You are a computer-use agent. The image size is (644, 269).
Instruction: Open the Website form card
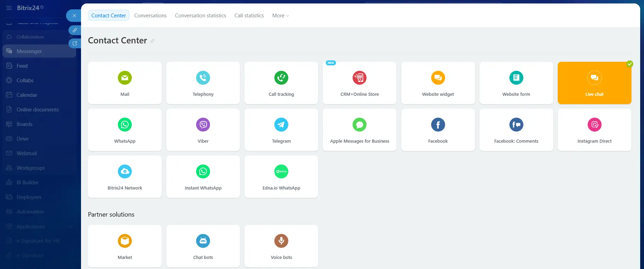(x=516, y=83)
